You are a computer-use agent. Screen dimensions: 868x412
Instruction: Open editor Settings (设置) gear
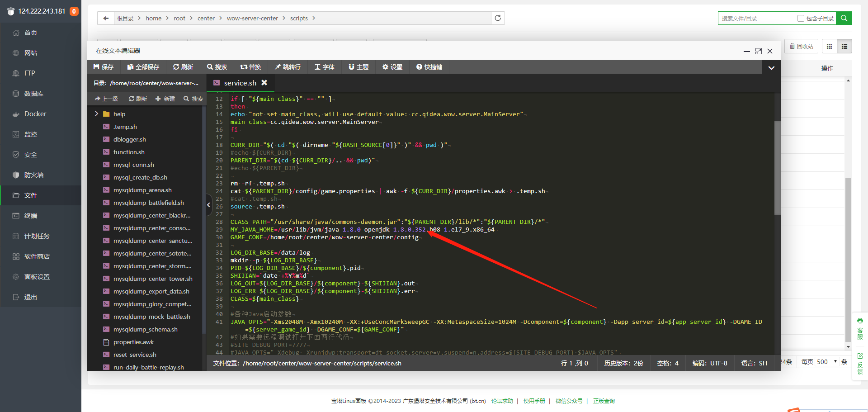coord(392,67)
